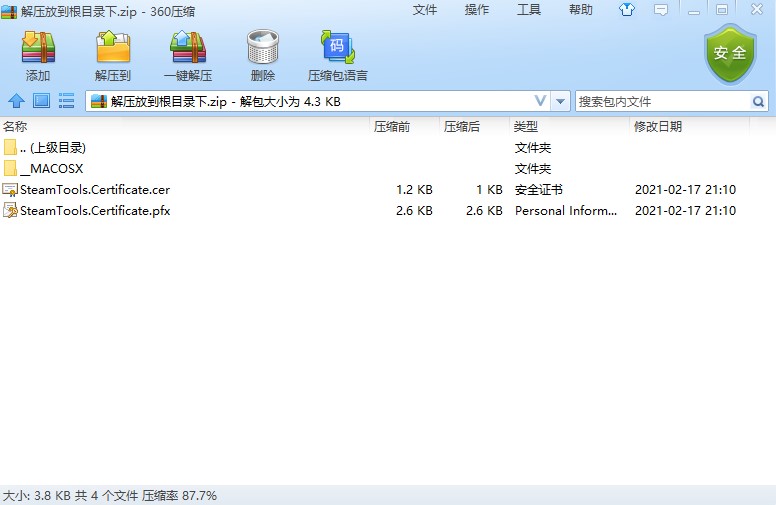Click the 360压缩 app icon in title bar
Image resolution: width=776 pixels, height=505 pixels.
click(x=8, y=11)
